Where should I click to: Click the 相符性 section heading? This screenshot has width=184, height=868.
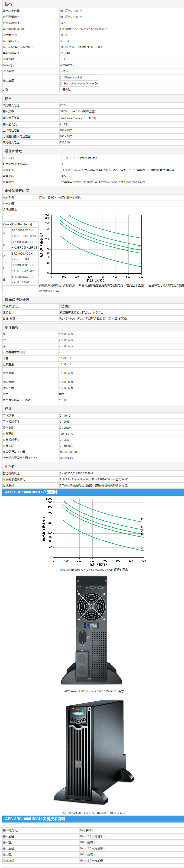(x=10, y=466)
